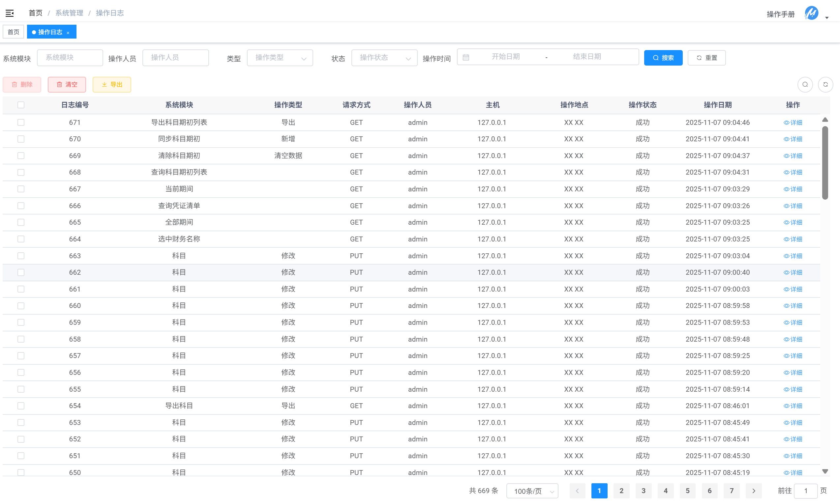Switch to the 首页 tab
Image resolution: width=840 pixels, height=504 pixels.
tap(14, 32)
